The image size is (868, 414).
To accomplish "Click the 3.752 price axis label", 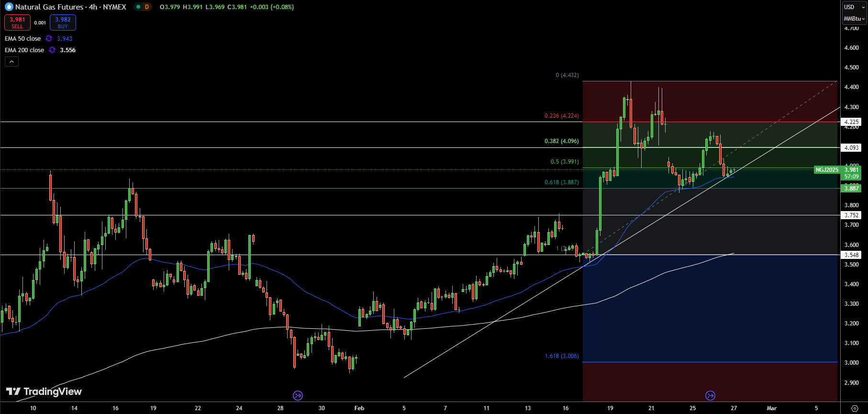I will (x=851, y=215).
